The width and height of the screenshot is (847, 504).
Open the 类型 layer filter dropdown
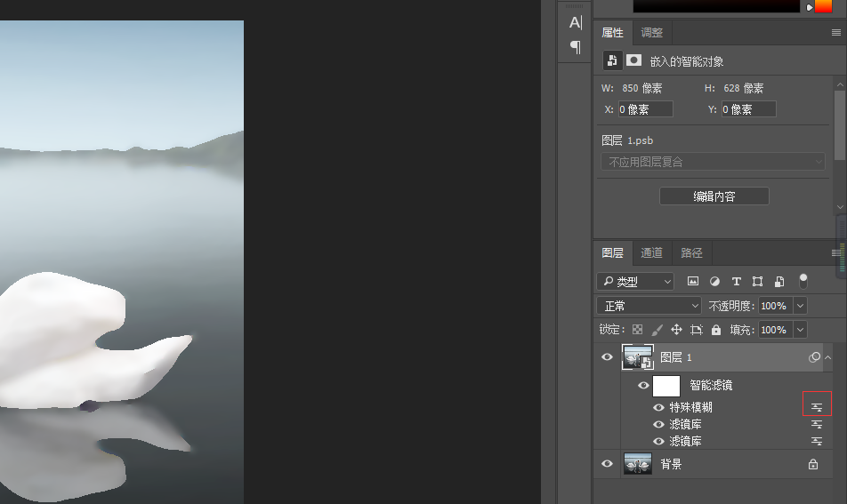635,281
